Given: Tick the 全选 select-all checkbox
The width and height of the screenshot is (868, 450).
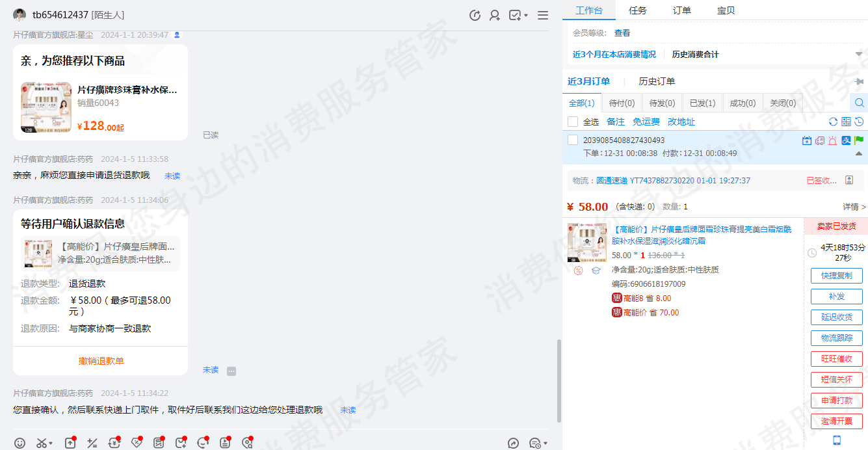Looking at the screenshot, I should coord(573,122).
